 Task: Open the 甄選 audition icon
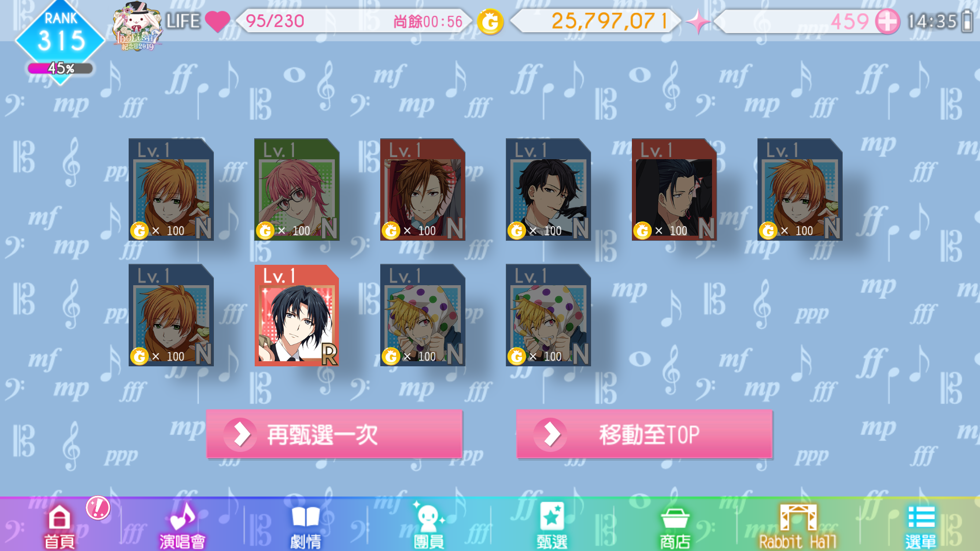click(552, 527)
